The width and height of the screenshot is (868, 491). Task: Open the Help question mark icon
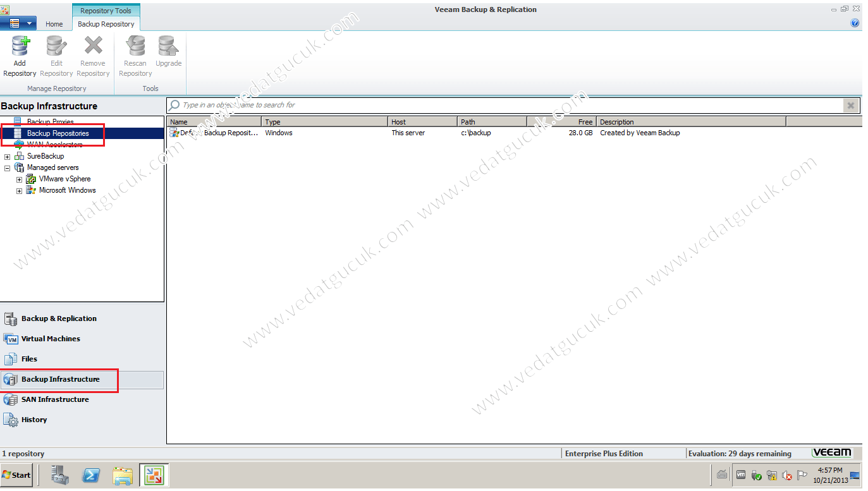855,23
